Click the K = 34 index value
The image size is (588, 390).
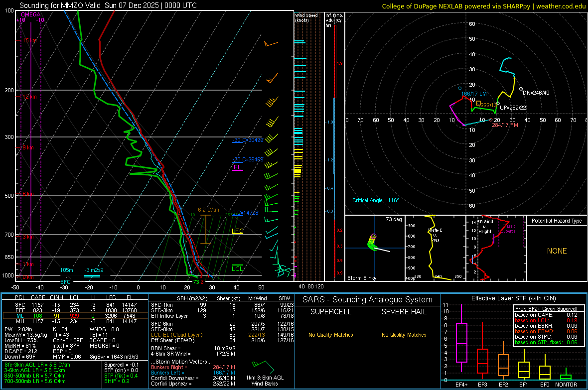[x=60, y=329]
